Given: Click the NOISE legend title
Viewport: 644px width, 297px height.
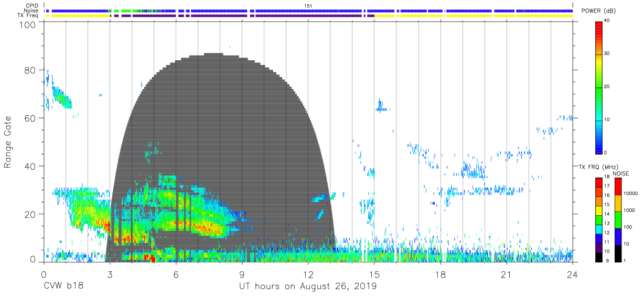Looking at the screenshot, I should [x=620, y=173].
